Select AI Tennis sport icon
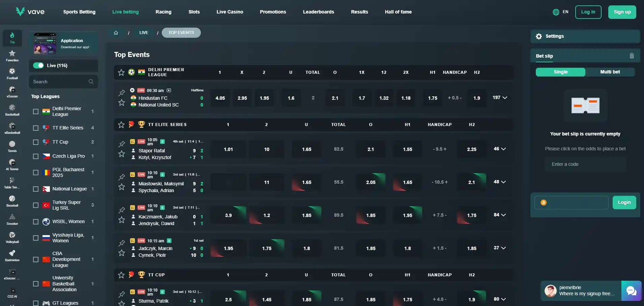Image resolution: width=644 pixels, height=306 pixels. (12, 165)
